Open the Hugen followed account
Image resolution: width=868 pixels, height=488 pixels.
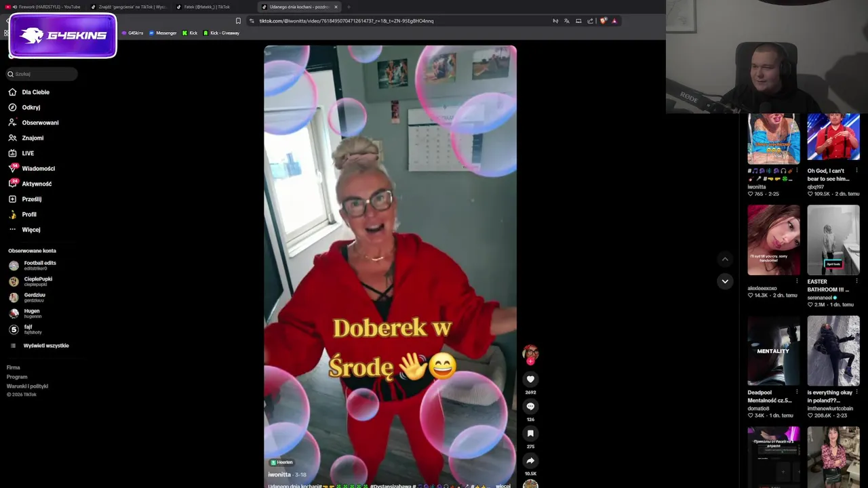(x=25, y=313)
